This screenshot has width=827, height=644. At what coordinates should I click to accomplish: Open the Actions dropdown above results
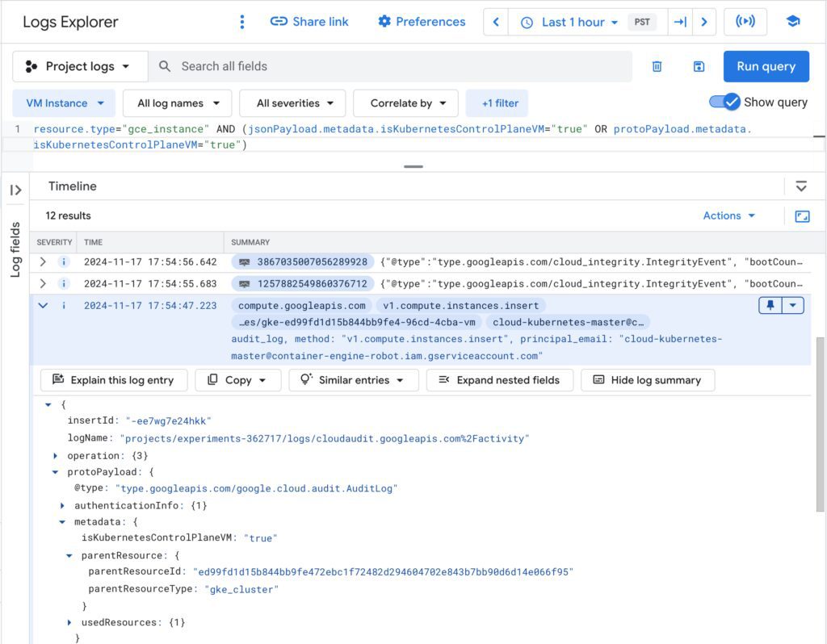(x=728, y=215)
